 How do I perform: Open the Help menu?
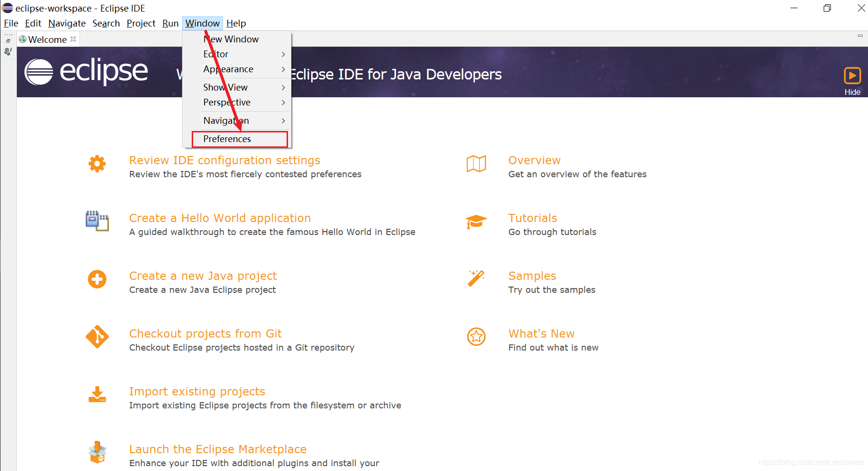point(236,23)
